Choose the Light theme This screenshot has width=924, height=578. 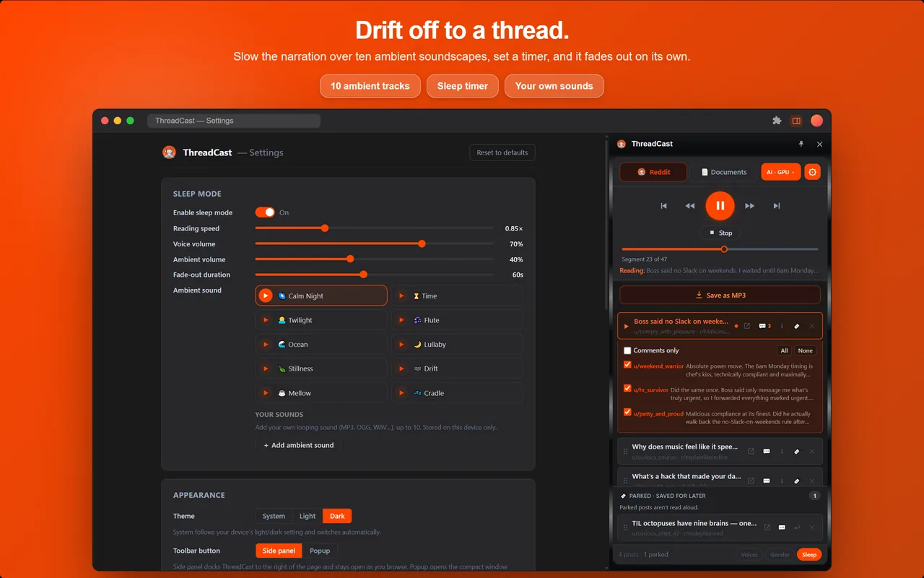tap(308, 516)
